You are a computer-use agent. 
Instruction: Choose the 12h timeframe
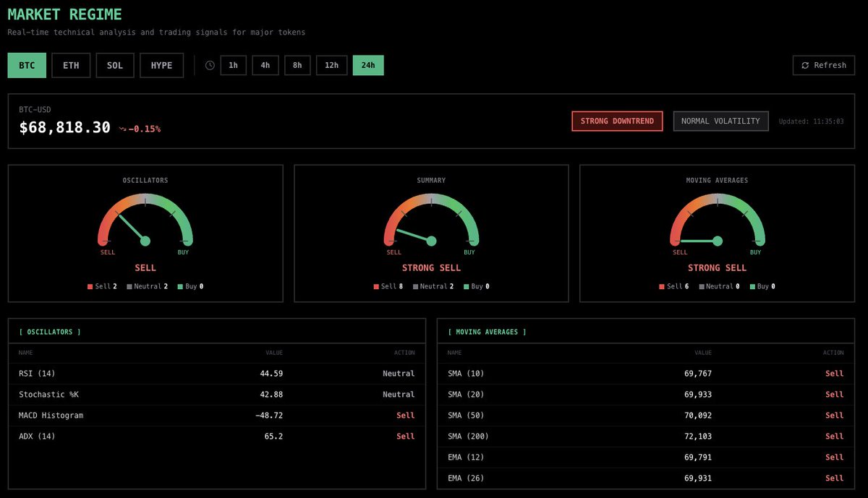click(331, 65)
